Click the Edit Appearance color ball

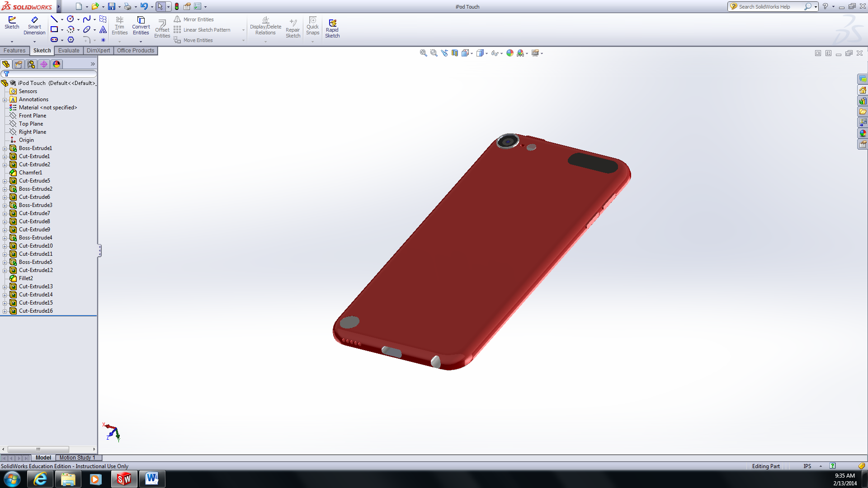510,53
